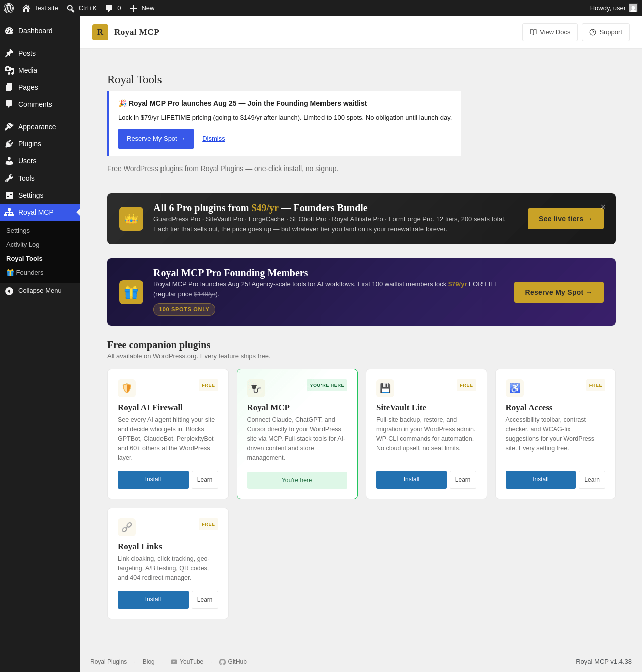Click the gold Reserve My Spot button
The height and width of the screenshot is (672, 642).
(559, 292)
